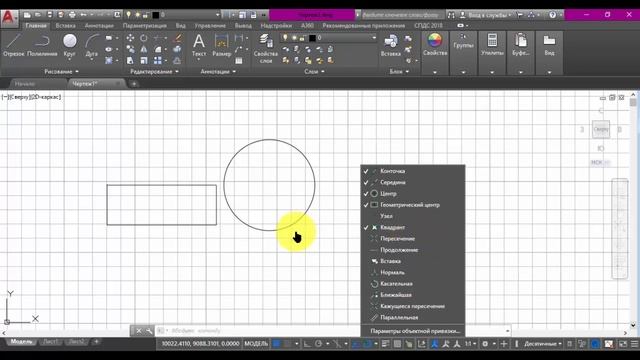
Task: Open the annotation scale 1:1 dropdown
Action: click(470, 344)
